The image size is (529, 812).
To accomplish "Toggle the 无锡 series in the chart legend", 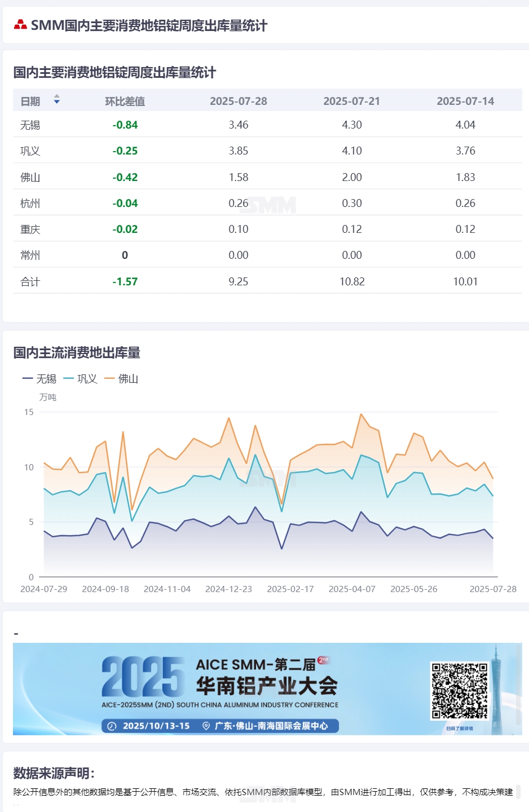I will tap(39, 378).
